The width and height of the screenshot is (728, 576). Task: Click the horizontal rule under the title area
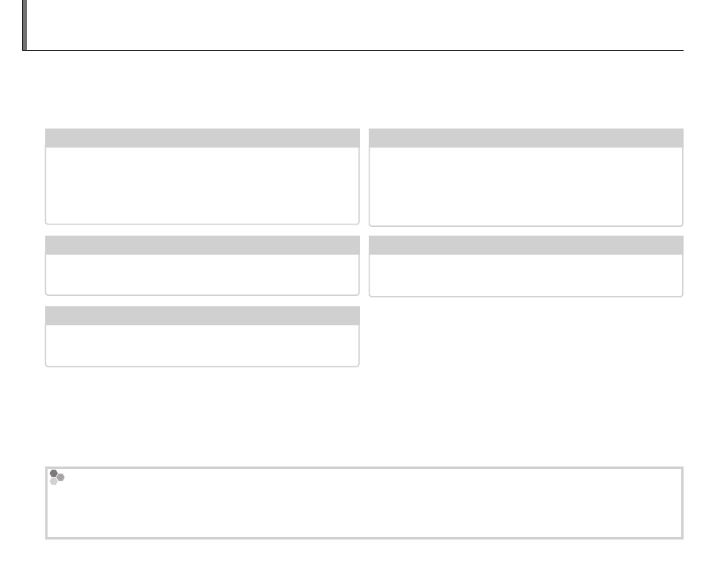[x=357, y=50]
